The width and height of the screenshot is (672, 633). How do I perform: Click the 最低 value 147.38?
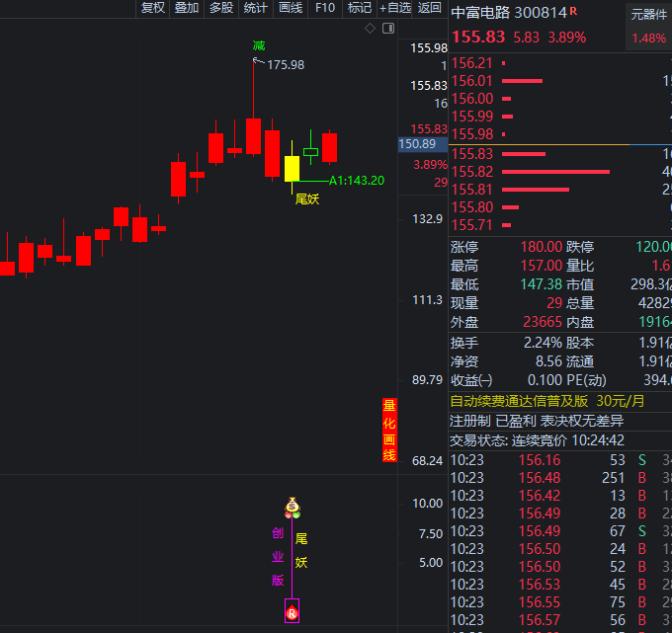pyautogui.click(x=541, y=284)
